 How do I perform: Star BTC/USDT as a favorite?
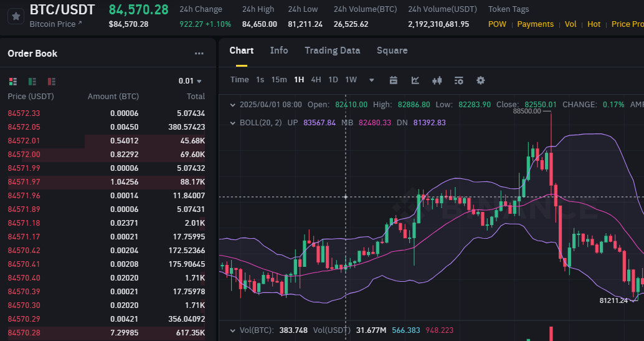16,16
